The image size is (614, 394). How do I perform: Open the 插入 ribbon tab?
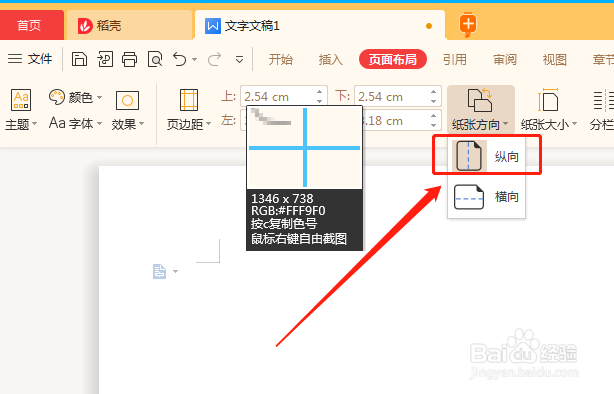point(330,60)
